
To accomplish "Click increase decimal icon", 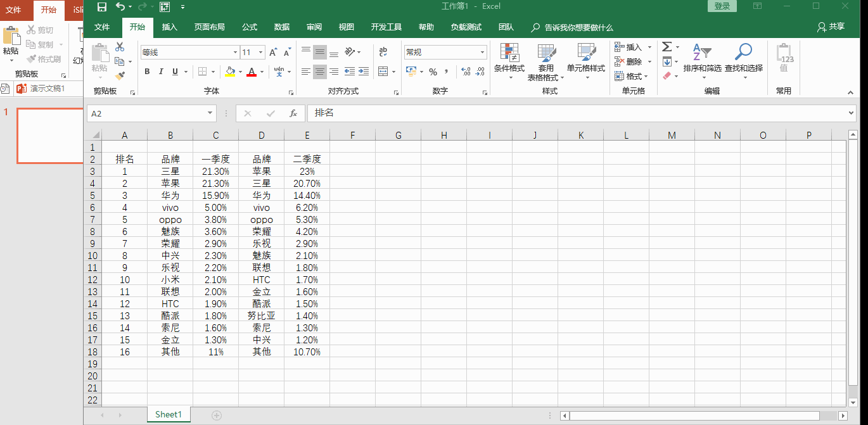I will (466, 72).
